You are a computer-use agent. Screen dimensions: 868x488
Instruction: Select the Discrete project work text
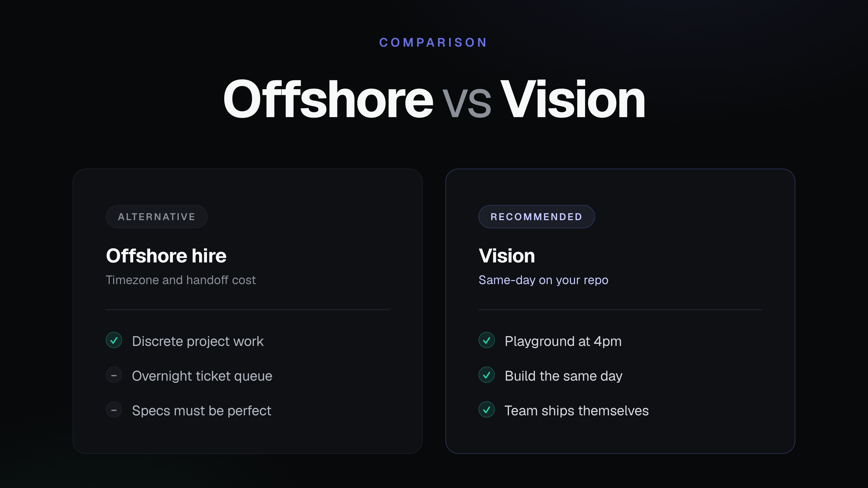click(x=197, y=342)
